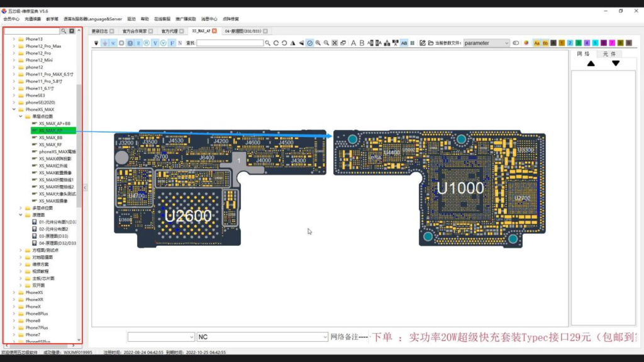Open the 帮助 menu

coord(145,19)
